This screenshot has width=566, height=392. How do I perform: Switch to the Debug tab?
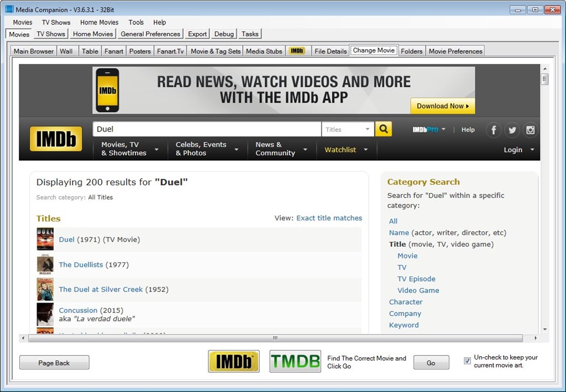(x=224, y=34)
